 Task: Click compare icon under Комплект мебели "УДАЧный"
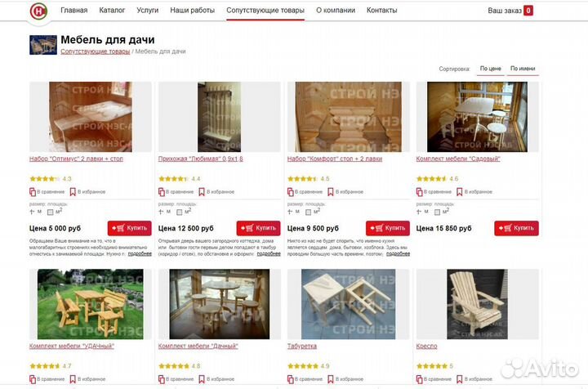coord(33,379)
